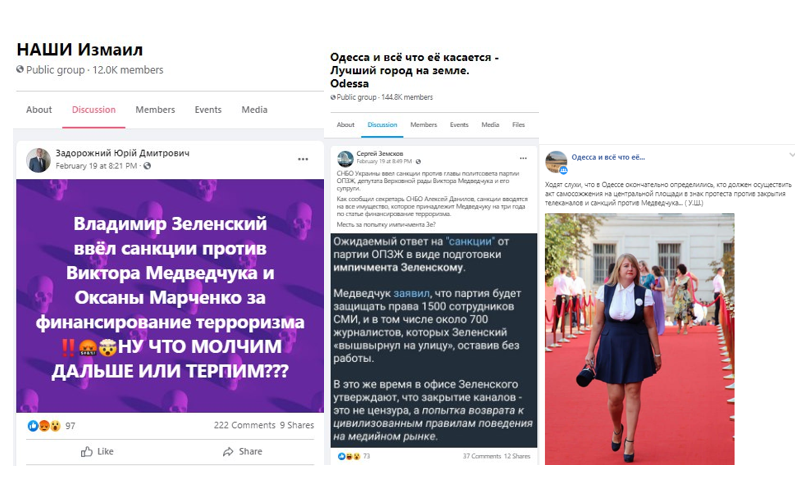Click Сергей Земсков profile avatar

pos(345,159)
